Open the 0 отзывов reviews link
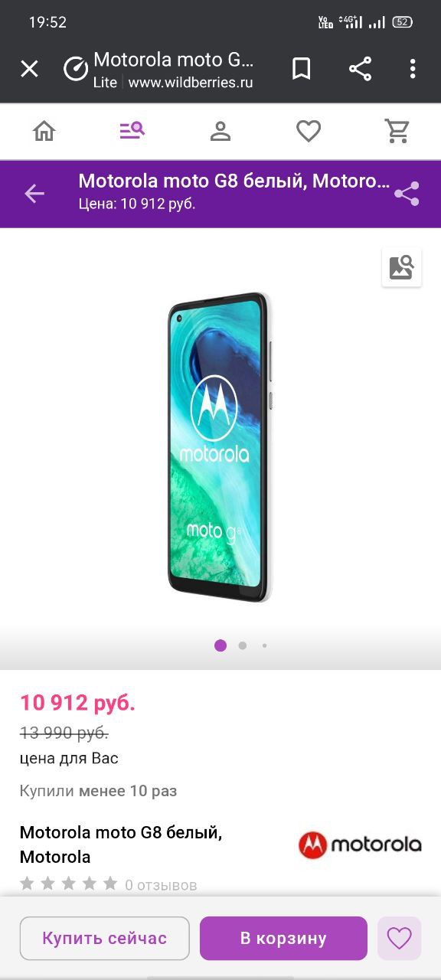The height and width of the screenshot is (980, 441). click(161, 885)
